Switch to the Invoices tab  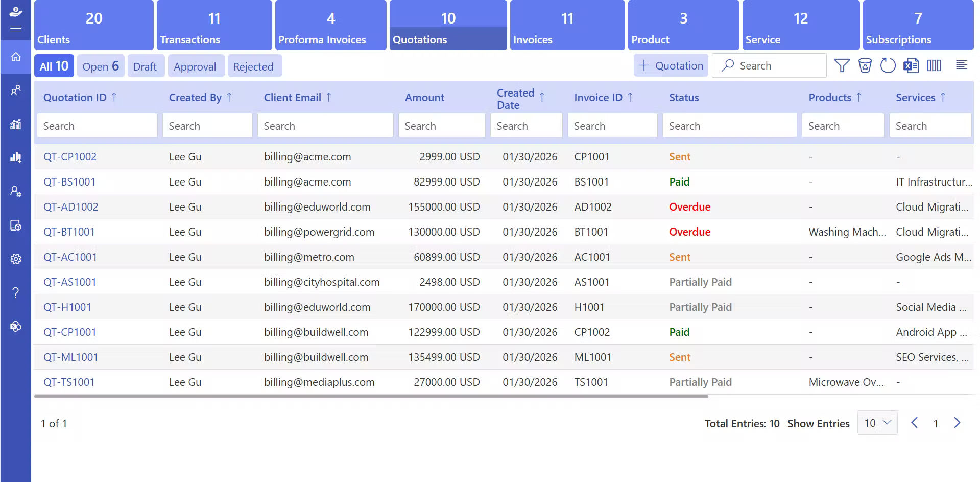[x=567, y=25]
